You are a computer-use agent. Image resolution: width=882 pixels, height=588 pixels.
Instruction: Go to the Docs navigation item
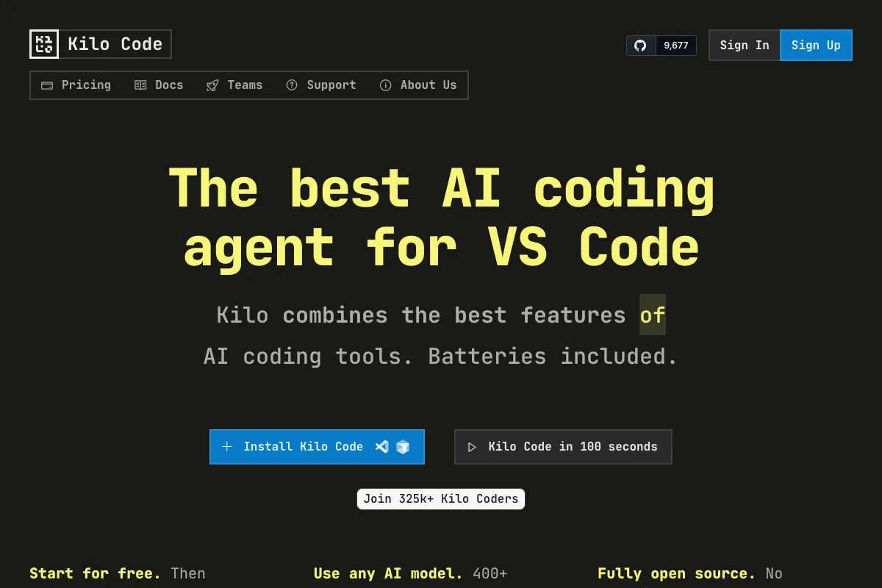[x=169, y=85]
